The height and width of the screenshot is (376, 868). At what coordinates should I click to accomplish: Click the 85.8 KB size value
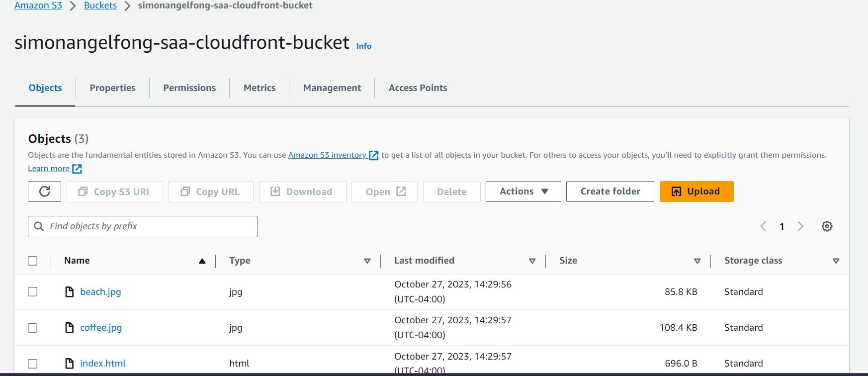pyautogui.click(x=681, y=292)
